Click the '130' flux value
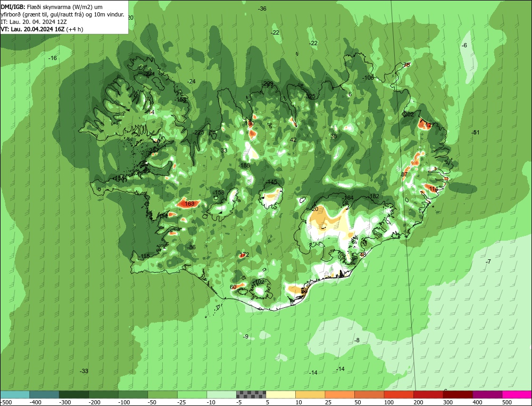This screenshot has width=532, height=406. click(x=250, y=123)
